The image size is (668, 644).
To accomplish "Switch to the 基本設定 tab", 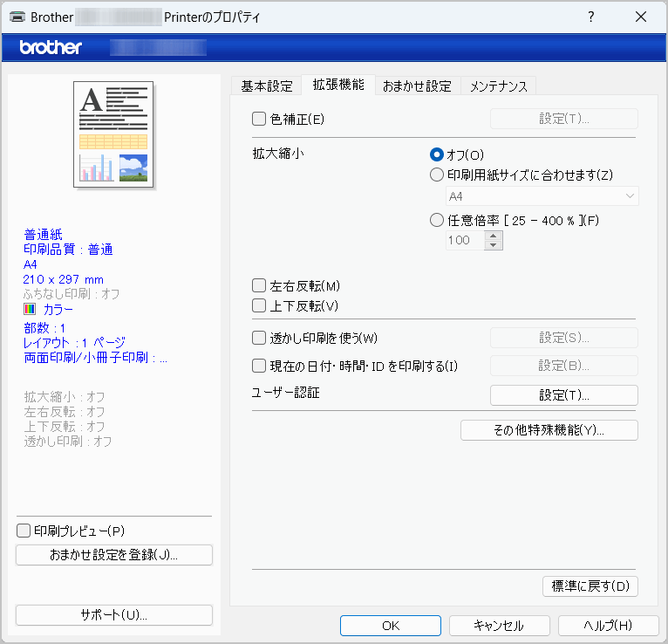I will 267,86.
